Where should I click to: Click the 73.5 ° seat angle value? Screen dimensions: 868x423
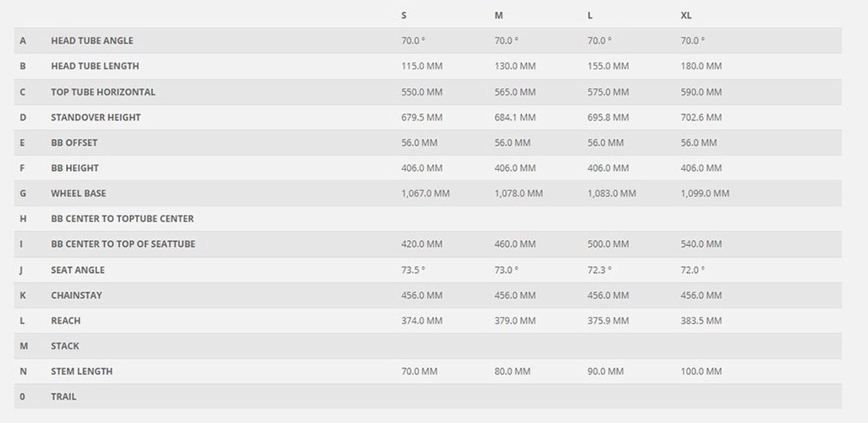[413, 270]
